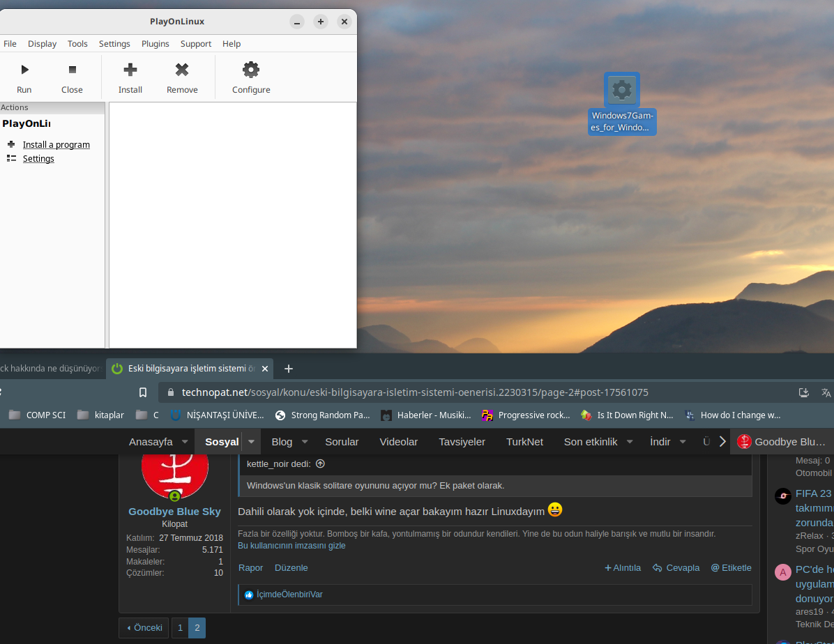The image size is (834, 644).
Task: Click the Cevapla reply button
Action: pyautogui.click(x=676, y=567)
